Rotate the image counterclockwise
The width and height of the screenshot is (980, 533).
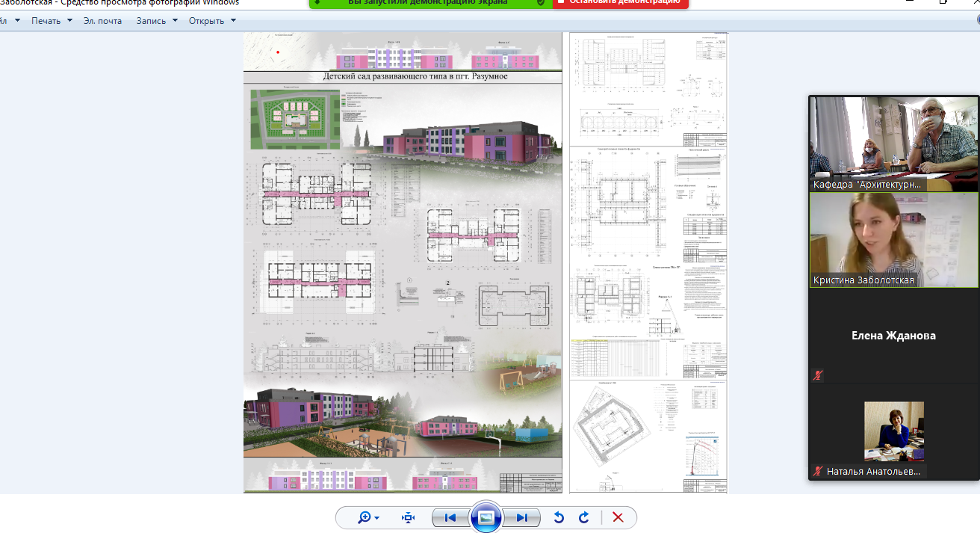click(x=558, y=517)
